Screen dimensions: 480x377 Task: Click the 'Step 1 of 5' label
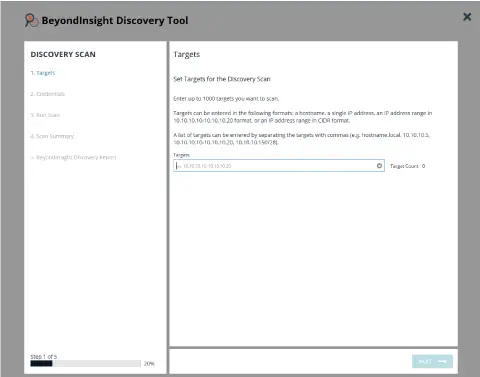pos(44,357)
